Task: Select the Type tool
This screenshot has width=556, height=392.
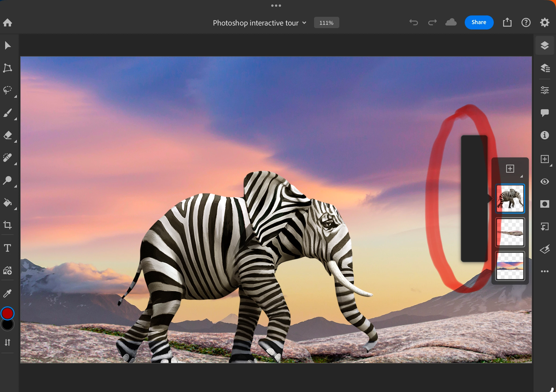Action: click(8, 248)
